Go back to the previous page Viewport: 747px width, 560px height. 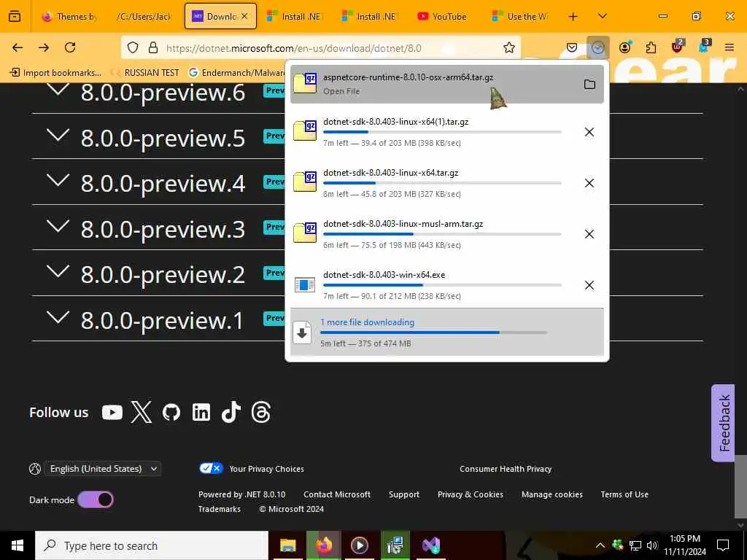click(18, 47)
